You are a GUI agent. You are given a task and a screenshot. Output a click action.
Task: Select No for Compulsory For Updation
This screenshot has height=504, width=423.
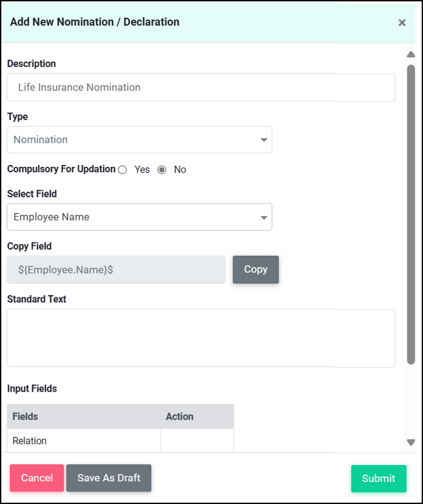pyautogui.click(x=162, y=170)
